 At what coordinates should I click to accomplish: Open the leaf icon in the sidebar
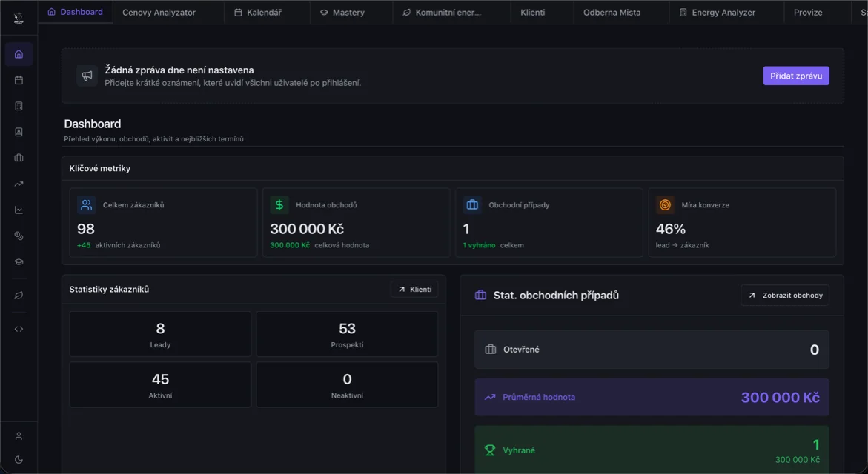(19, 296)
